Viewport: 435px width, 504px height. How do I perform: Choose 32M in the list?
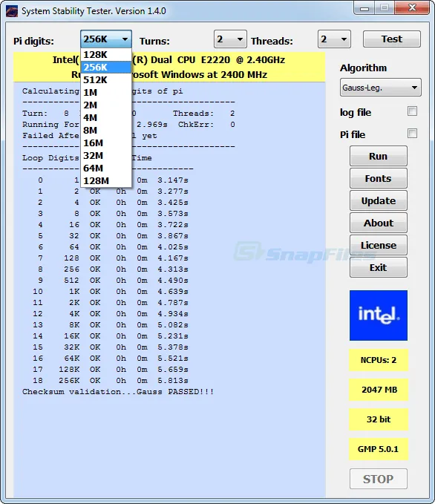point(106,156)
